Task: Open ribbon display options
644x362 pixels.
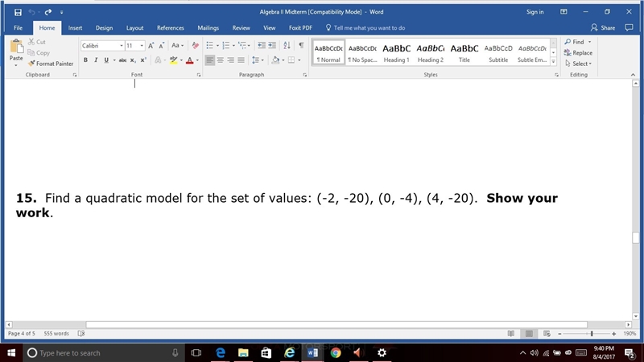Action: tap(563, 12)
